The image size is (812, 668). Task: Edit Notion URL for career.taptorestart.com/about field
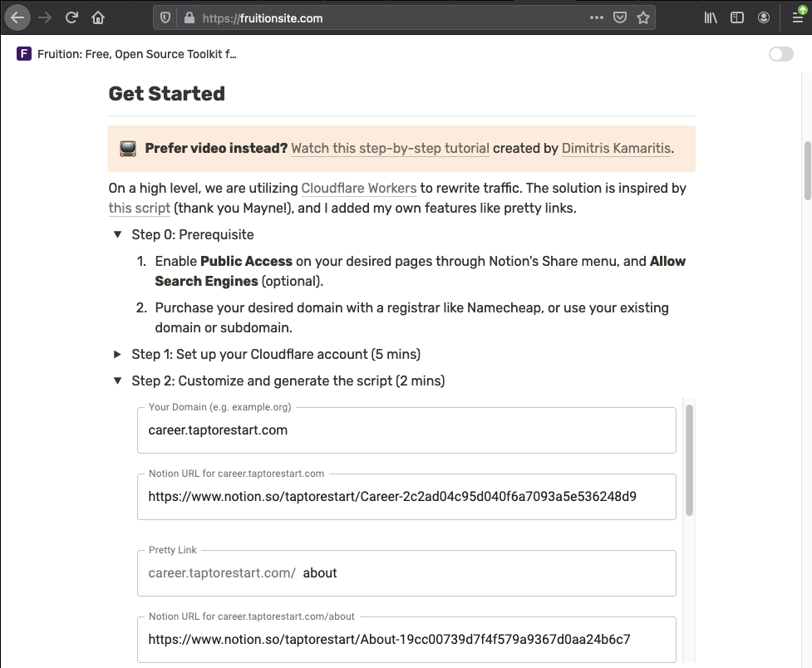[406, 640]
